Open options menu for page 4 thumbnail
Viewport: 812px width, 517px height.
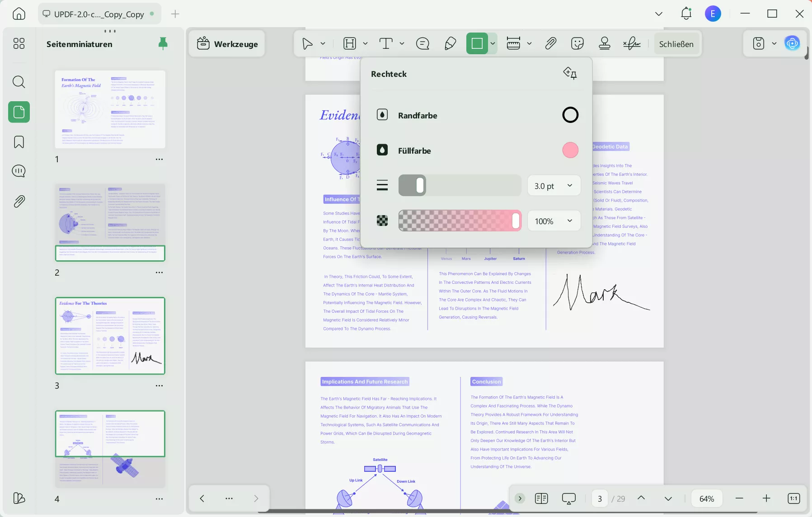coord(159,499)
